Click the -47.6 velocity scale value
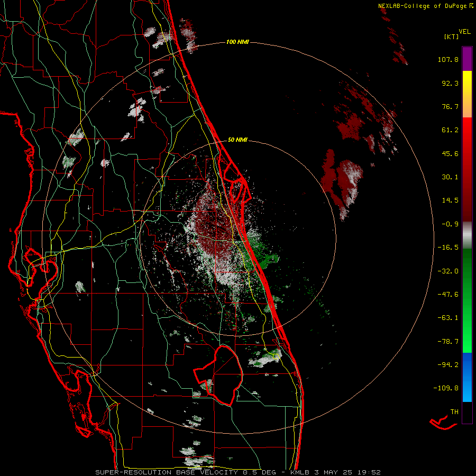 [448, 295]
